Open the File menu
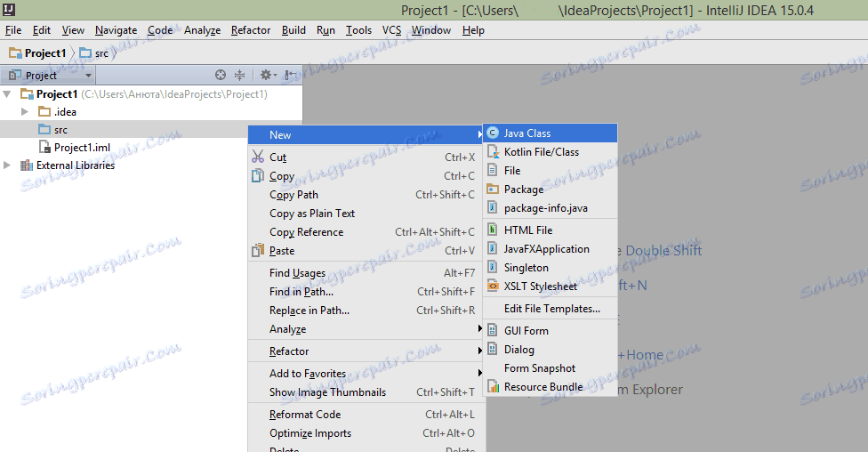 click(x=13, y=30)
